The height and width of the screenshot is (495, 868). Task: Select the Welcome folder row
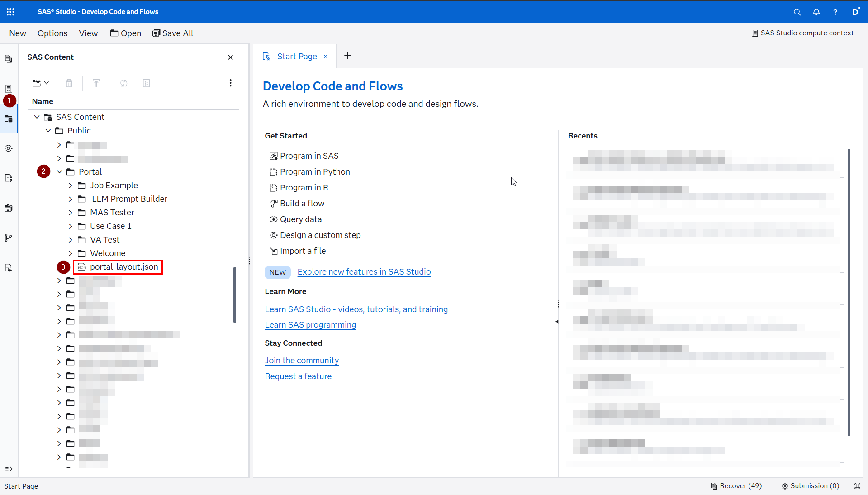(x=108, y=253)
